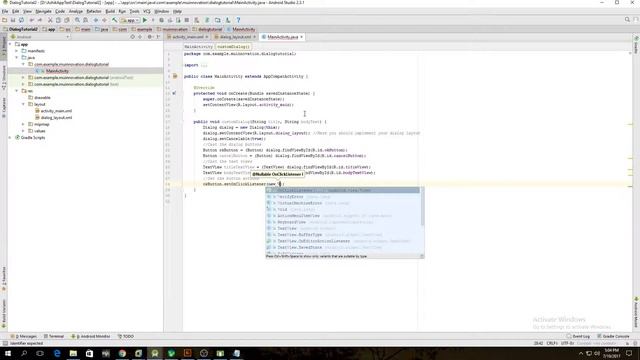This screenshot has height=360, width=640.
Task: Choose the TextView.BufferType completion suggestion
Action: pyautogui.click(x=342, y=235)
